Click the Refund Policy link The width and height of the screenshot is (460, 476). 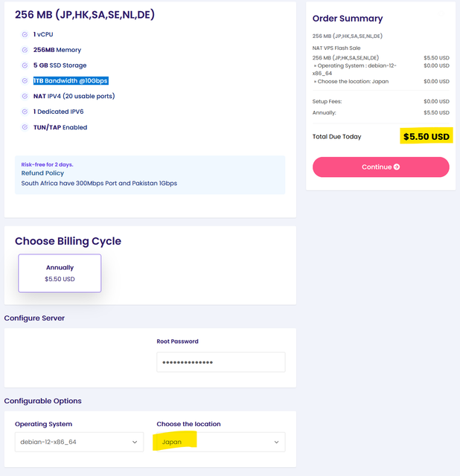pyautogui.click(x=42, y=173)
